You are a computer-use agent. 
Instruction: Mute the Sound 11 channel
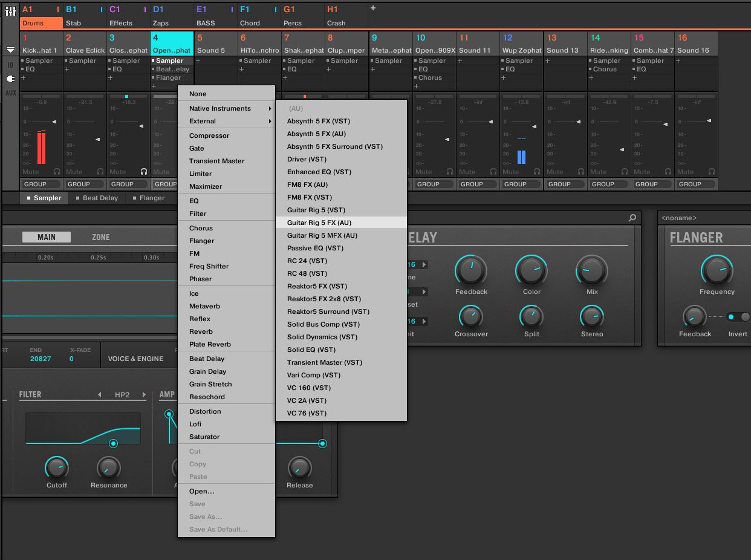(467, 172)
